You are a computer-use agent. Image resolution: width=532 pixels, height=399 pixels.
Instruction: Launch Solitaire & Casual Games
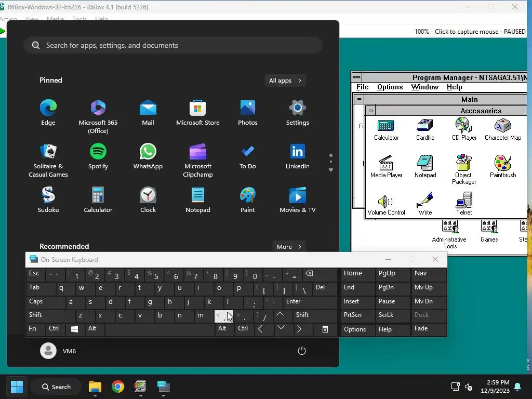[x=48, y=160]
